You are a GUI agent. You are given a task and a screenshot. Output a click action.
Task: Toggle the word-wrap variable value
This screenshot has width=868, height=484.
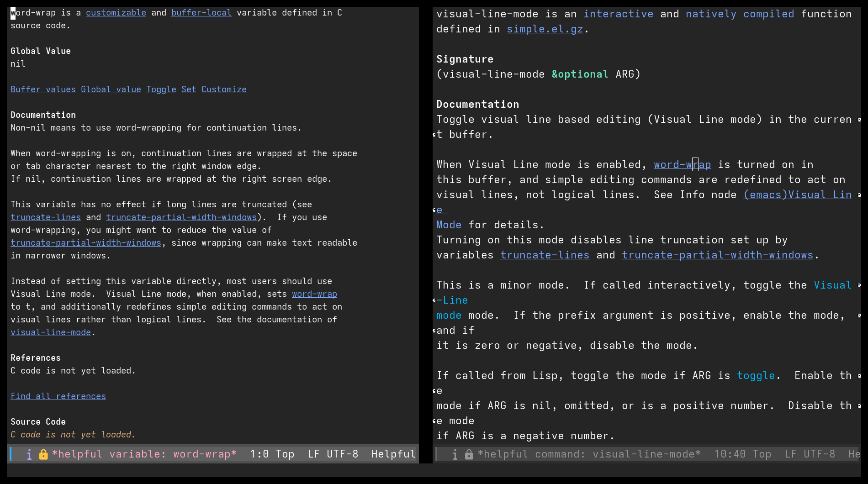coord(161,89)
